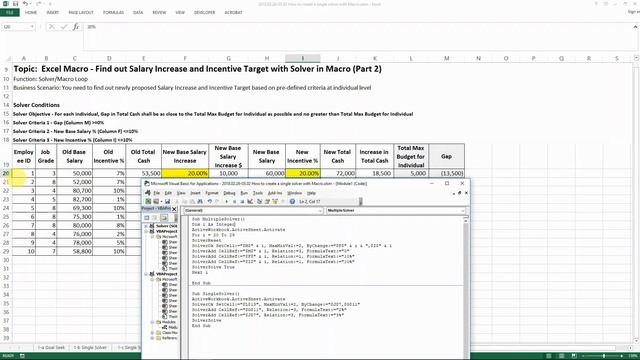
Task: Click the blue Help question mark icon in the VBA toolbar
Action: click(x=292, y=201)
